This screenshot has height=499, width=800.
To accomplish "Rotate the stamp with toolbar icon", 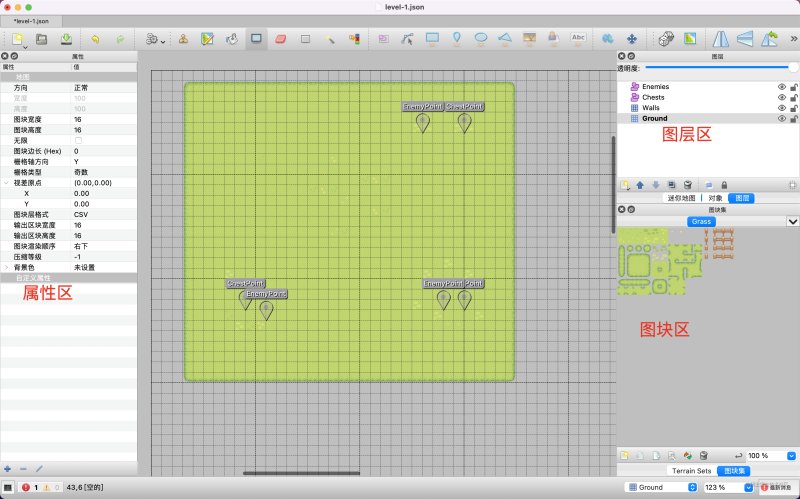I will [769, 39].
